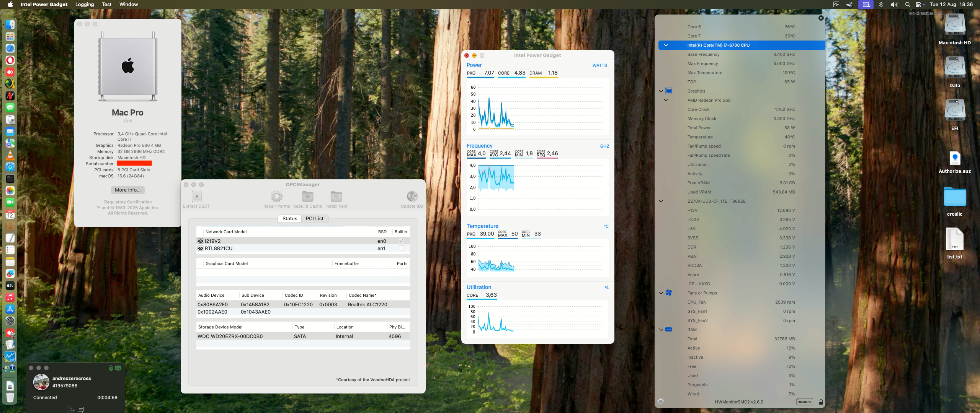Open App Store from dock
This screenshot has width=980, height=413.
pyautogui.click(x=10, y=309)
